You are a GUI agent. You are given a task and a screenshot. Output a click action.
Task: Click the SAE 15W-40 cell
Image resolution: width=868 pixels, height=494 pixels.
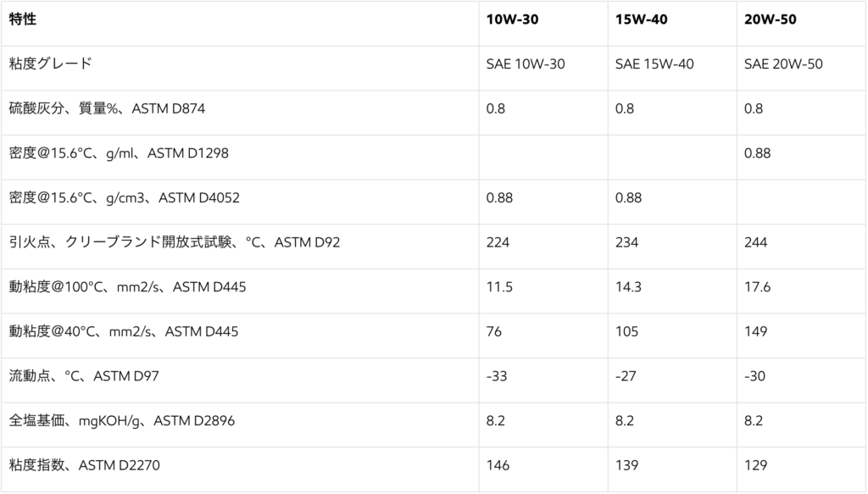pyautogui.click(x=654, y=64)
